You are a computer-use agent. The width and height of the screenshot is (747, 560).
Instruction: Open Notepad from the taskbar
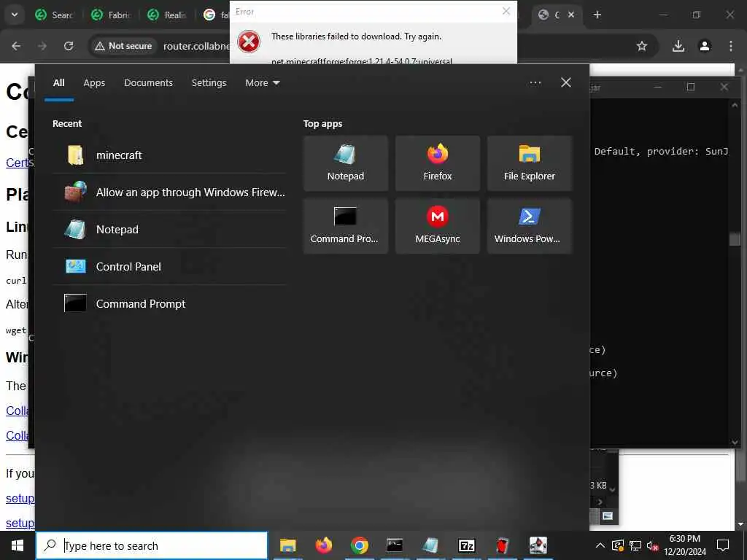(x=430, y=545)
